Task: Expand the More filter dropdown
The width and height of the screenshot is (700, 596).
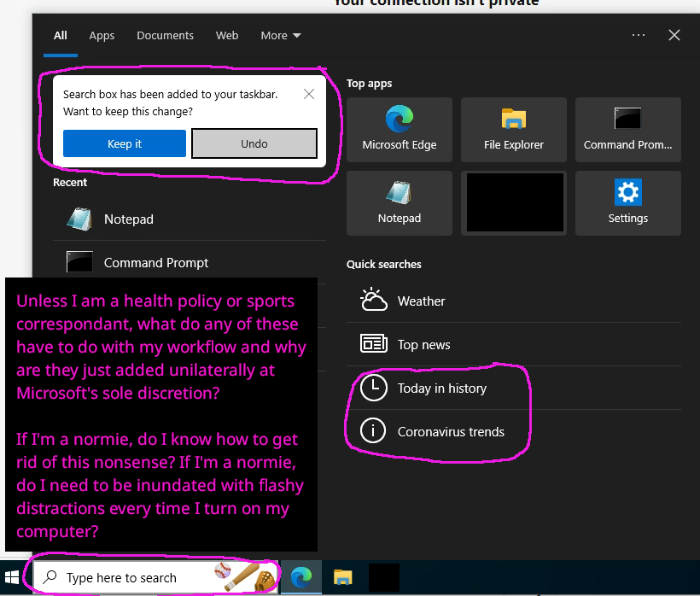Action: coord(281,35)
